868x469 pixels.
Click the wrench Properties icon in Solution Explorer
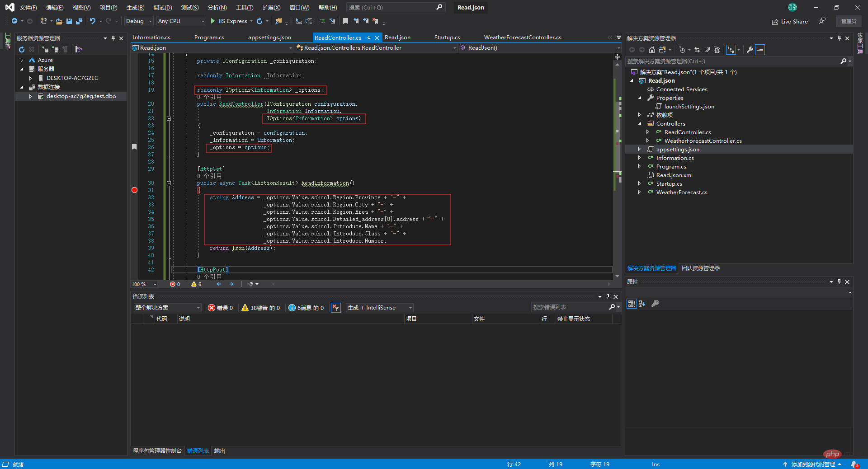pyautogui.click(x=750, y=50)
